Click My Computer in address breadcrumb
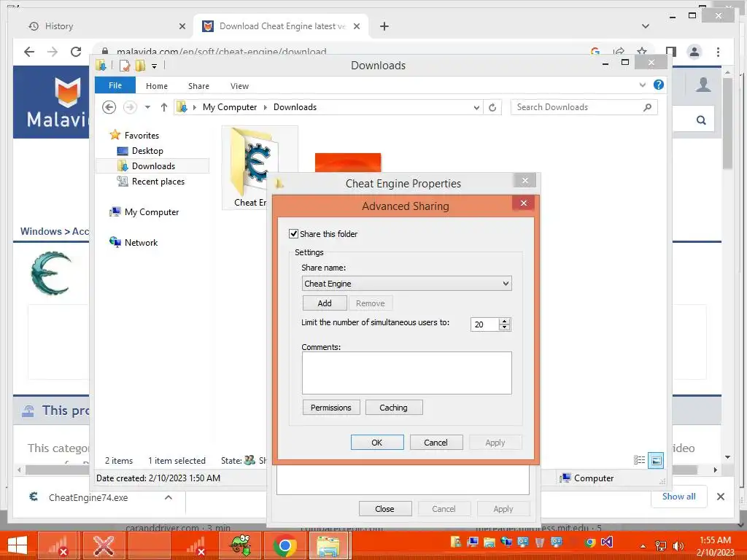This screenshot has height=560, width=747. pos(230,107)
